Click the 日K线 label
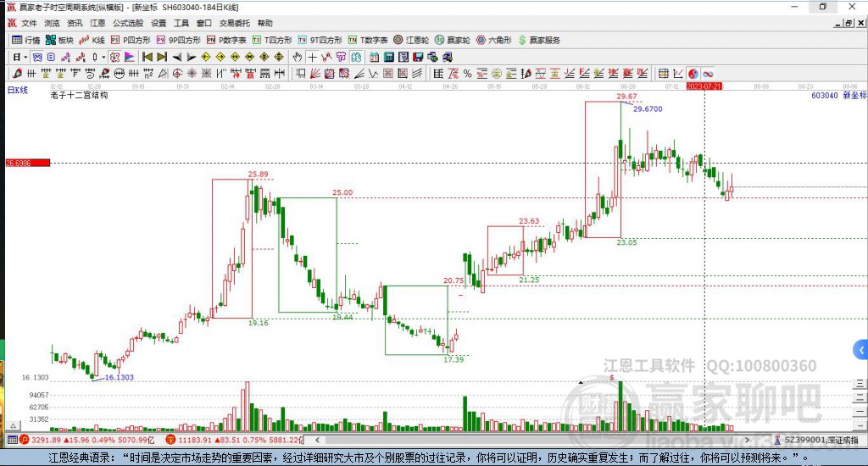 click(x=17, y=90)
